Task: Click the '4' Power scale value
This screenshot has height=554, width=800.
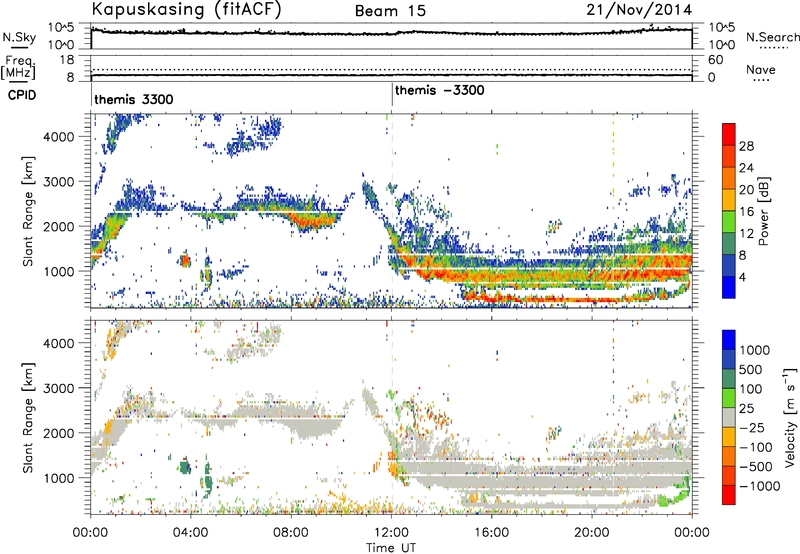Action: 742,277
